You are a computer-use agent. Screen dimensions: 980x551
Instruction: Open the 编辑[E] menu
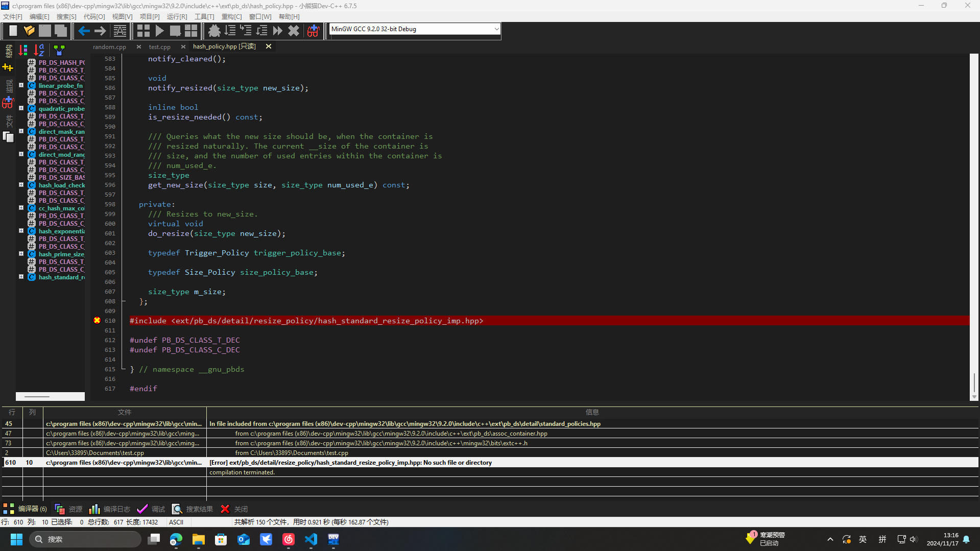[x=39, y=17]
